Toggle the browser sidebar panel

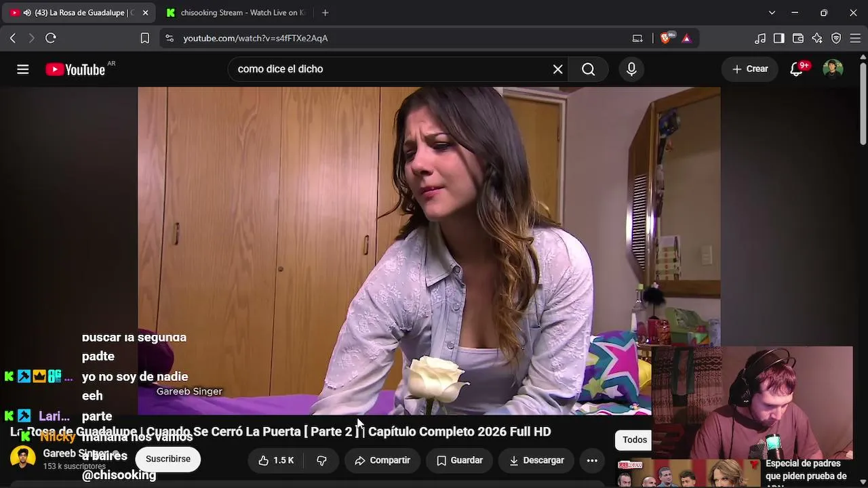click(x=779, y=38)
